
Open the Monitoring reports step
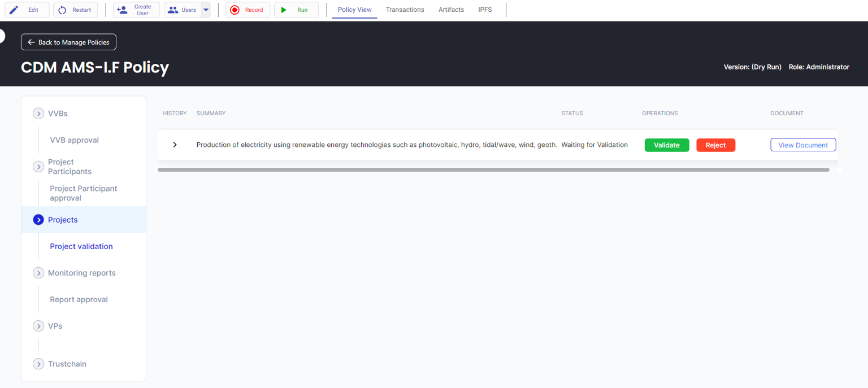pyautogui.click(x=81, y=273)
